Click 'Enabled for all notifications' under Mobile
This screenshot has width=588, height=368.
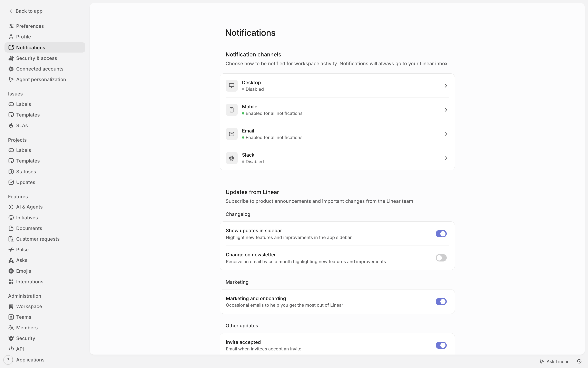274,113
